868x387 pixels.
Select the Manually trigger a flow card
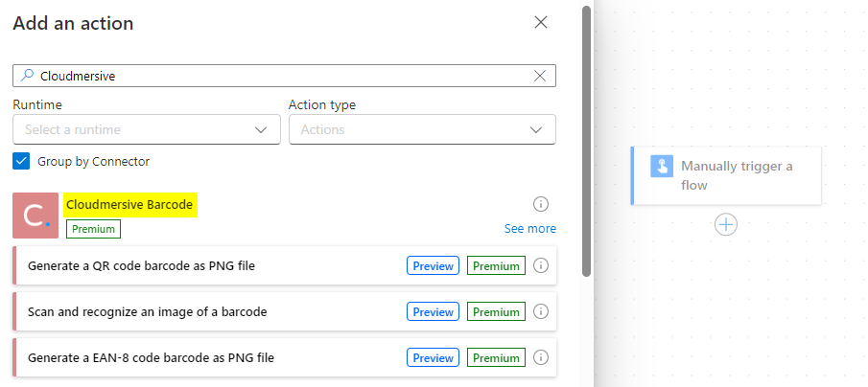tap(726, 176)
